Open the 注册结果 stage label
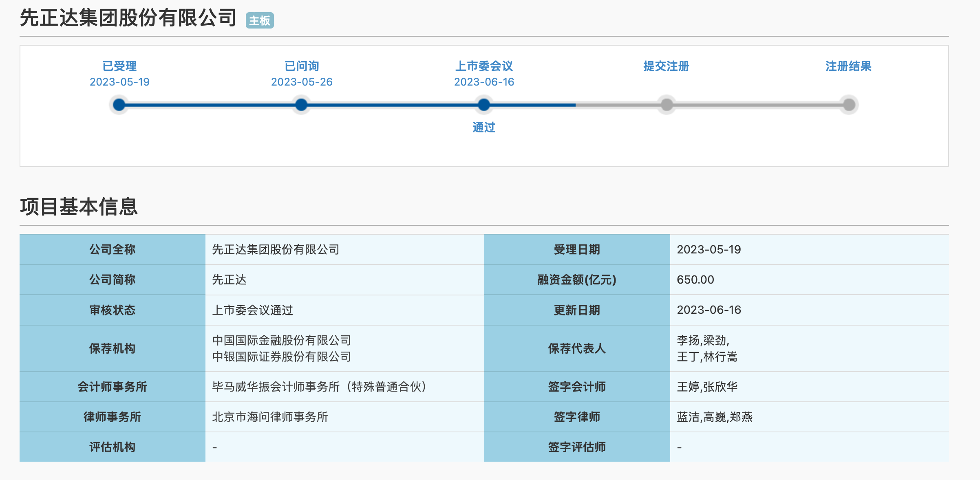The width and height of the screenshot is (980, 480). pos(848,66)
